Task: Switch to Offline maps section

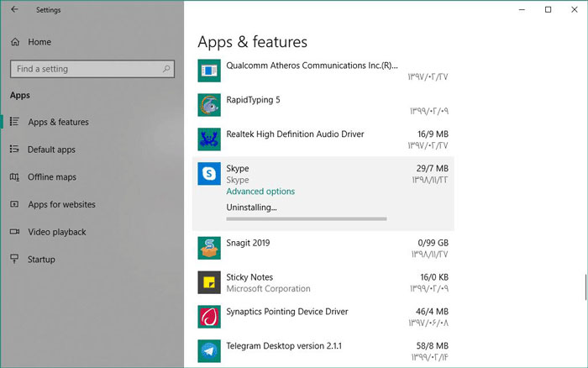Action: (x=52, y=176)
